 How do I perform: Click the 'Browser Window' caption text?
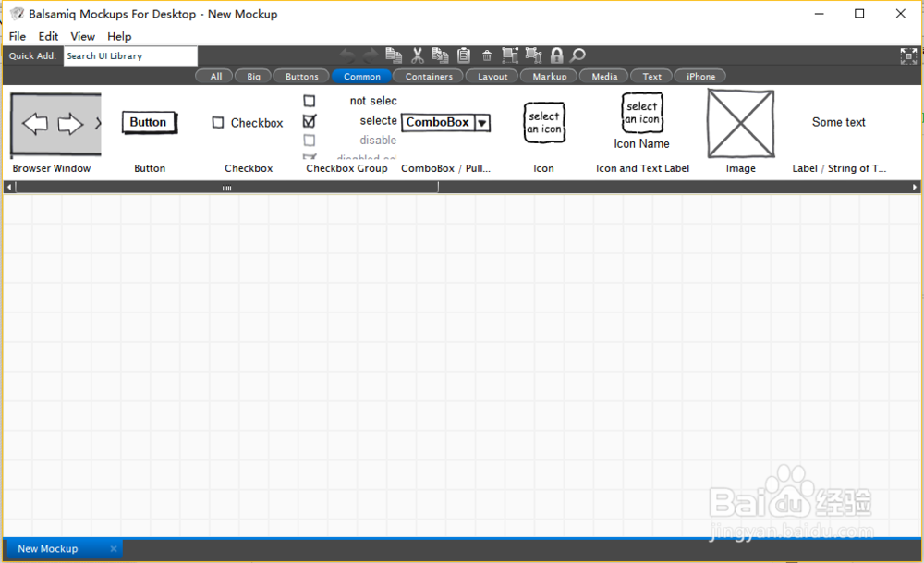pos(51,168)
